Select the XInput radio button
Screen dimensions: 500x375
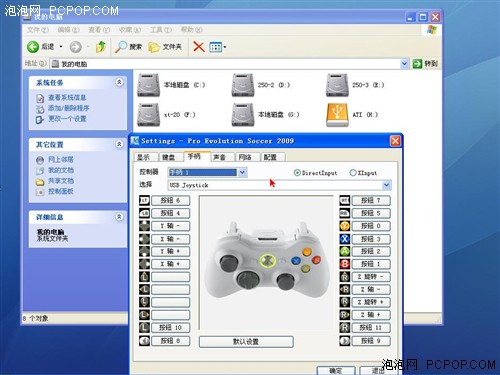coord(353,173)
